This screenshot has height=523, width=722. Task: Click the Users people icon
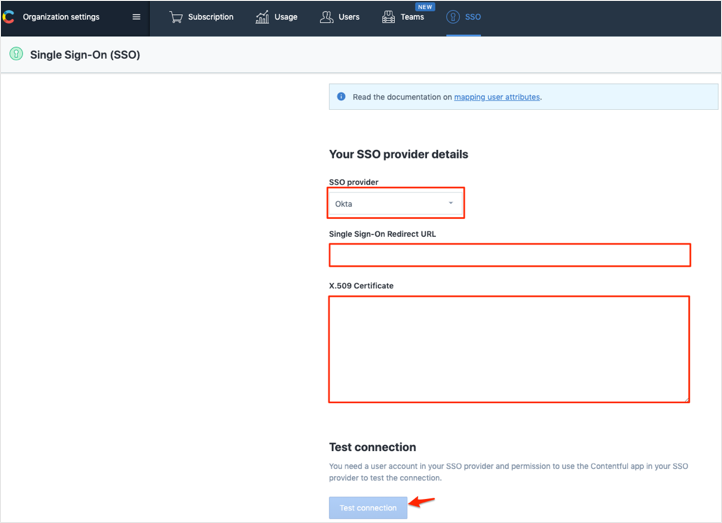click(326, 17)
